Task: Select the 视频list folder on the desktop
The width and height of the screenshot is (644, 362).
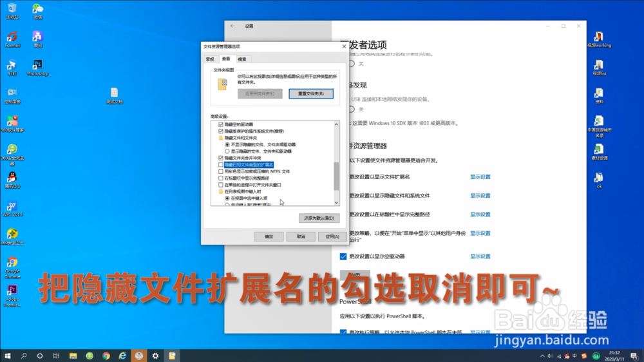Action: pos(599,67)
